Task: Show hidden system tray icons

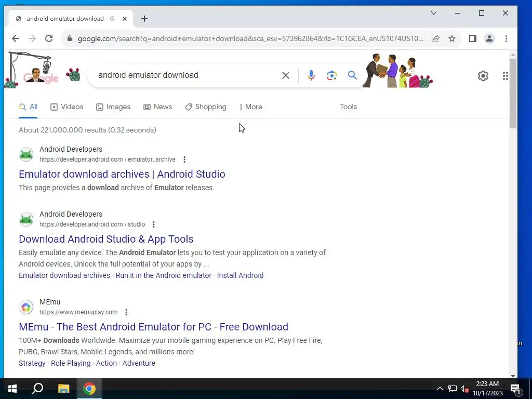Action: pyautogui.click(x=440, y=389)
